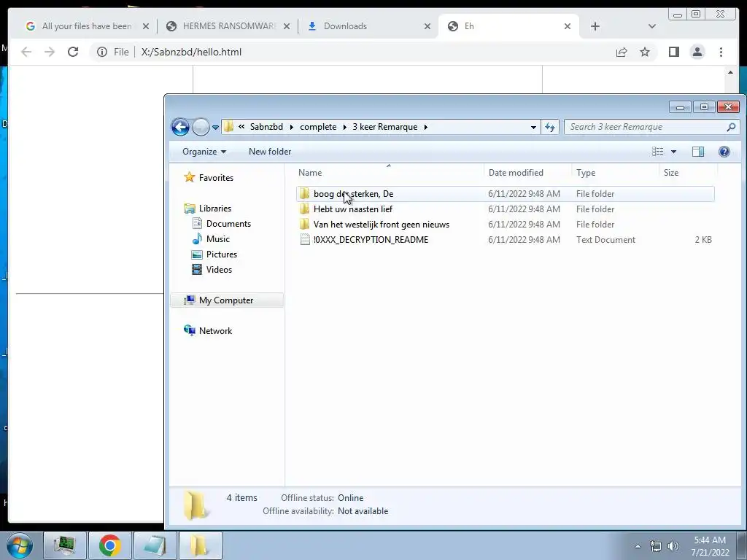Click the Sabnzbd breadcrumb segment
Viewport: 747px width, 560px height.
(266, 127)
